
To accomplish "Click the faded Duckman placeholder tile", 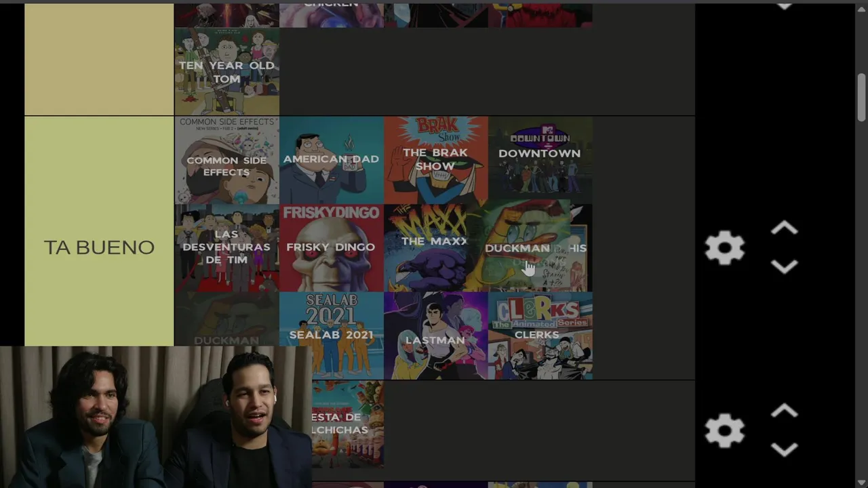I will (x=226, y=319).
